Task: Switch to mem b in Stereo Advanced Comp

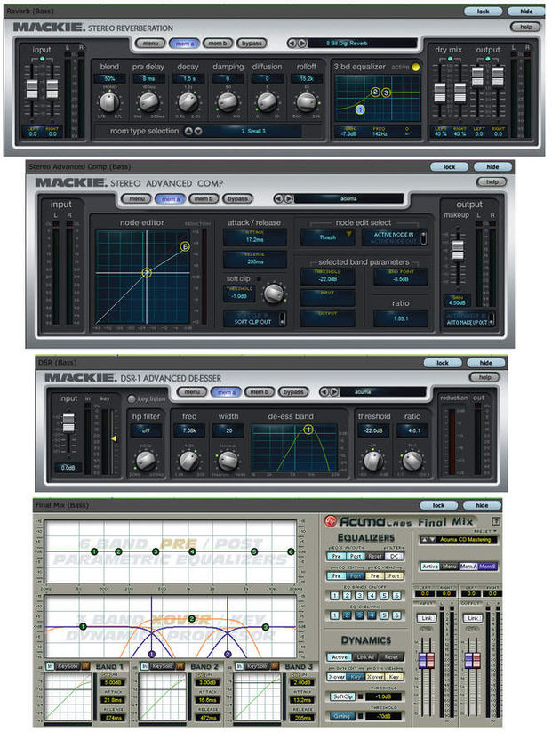Action: click(204, 199)
